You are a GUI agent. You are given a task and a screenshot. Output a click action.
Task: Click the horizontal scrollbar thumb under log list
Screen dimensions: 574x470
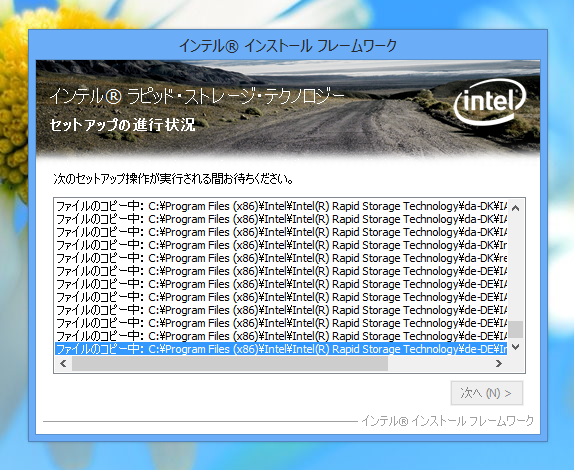pos(230,363)
